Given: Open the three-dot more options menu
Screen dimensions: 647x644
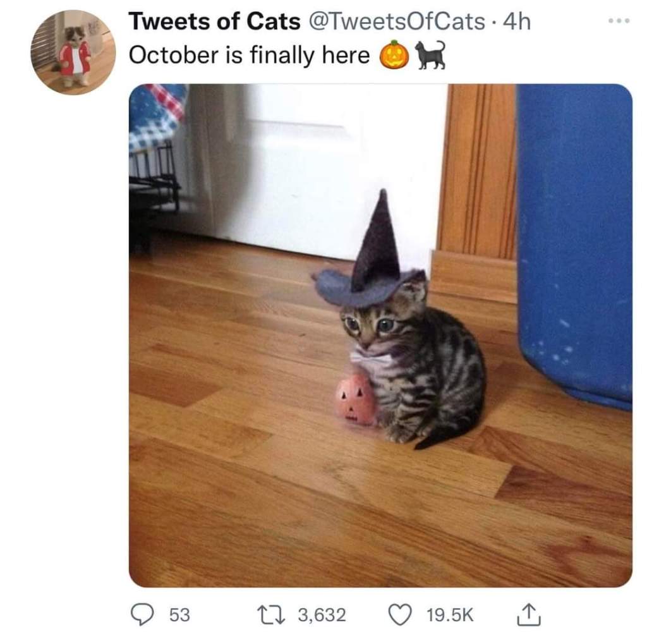Looking at the screenshot, I should point(619,21).
